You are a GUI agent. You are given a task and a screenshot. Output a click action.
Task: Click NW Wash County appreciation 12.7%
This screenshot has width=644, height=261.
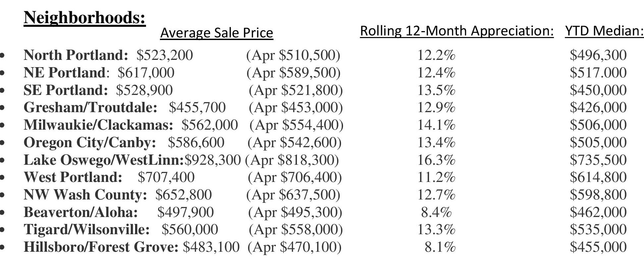(436, 195)
